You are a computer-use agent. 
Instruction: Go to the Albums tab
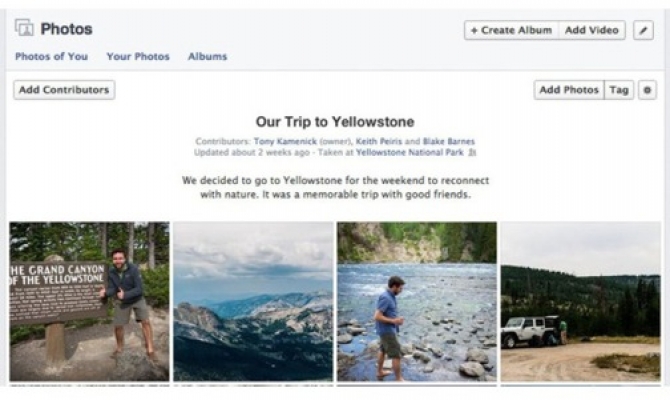point(207,57)
